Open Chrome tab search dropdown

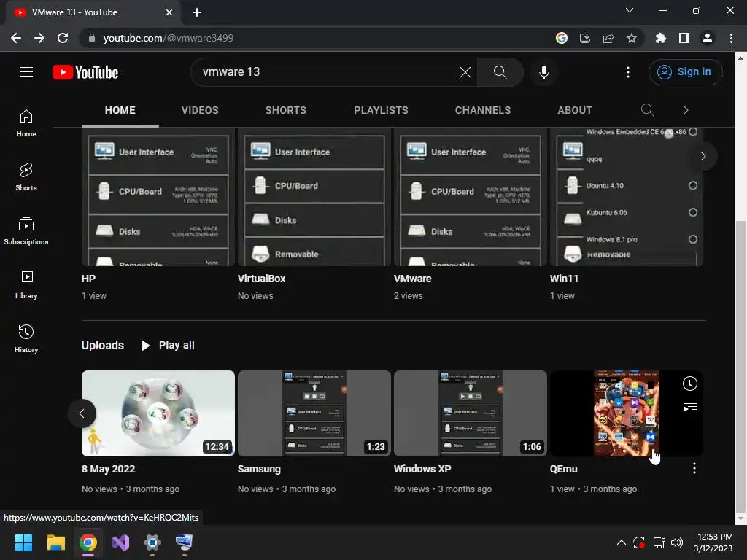coord(630,10)
